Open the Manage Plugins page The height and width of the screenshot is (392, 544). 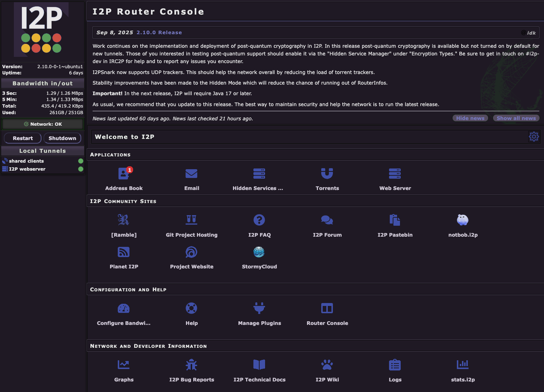tap(259, 313)
